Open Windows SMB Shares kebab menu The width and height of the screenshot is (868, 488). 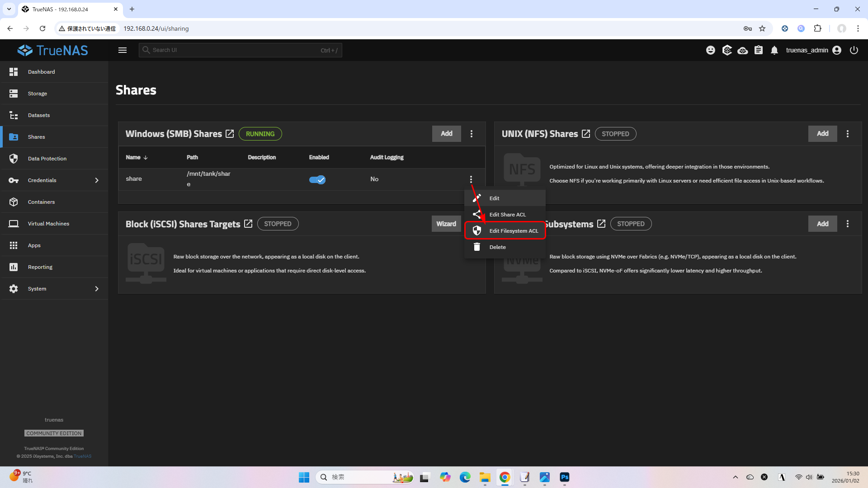point(472,134)
